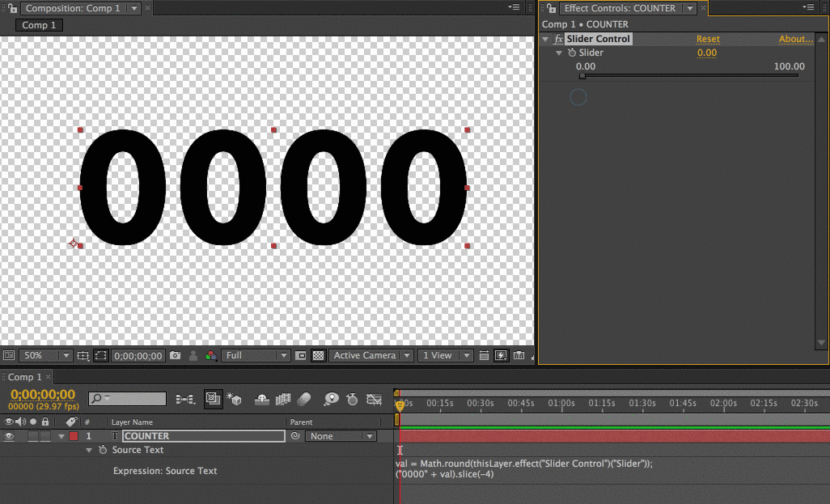Collapse the Slider Control effect triangle
Image resolution: width=830 pixels, height=504 pixels.
click(x=546, y=39)
